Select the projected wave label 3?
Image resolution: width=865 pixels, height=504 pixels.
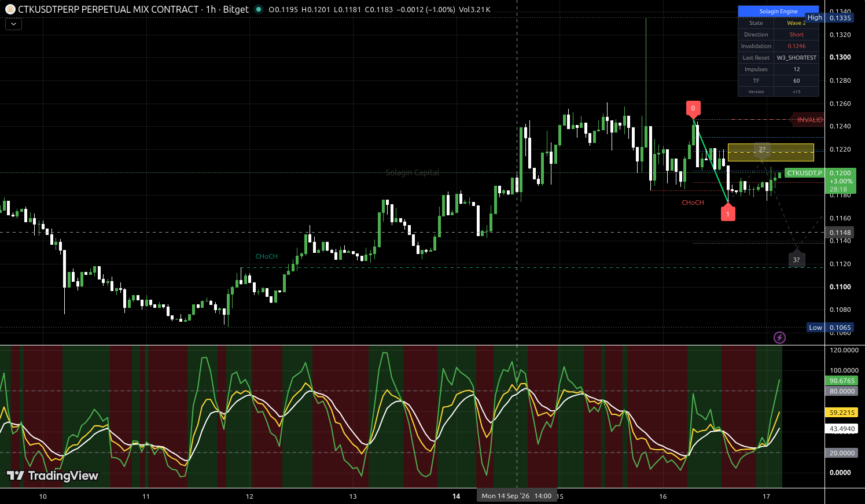[797, 259]
